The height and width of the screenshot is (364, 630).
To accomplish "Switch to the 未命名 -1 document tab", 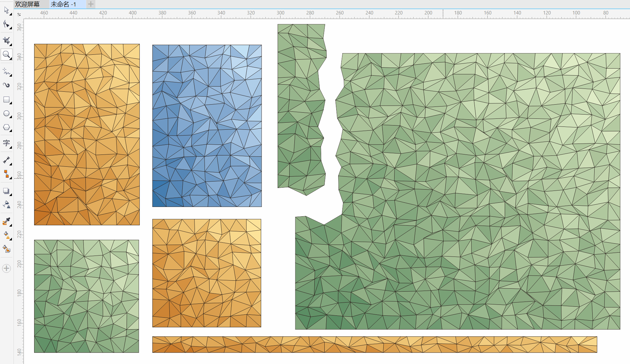I will [x=63, y=4].
